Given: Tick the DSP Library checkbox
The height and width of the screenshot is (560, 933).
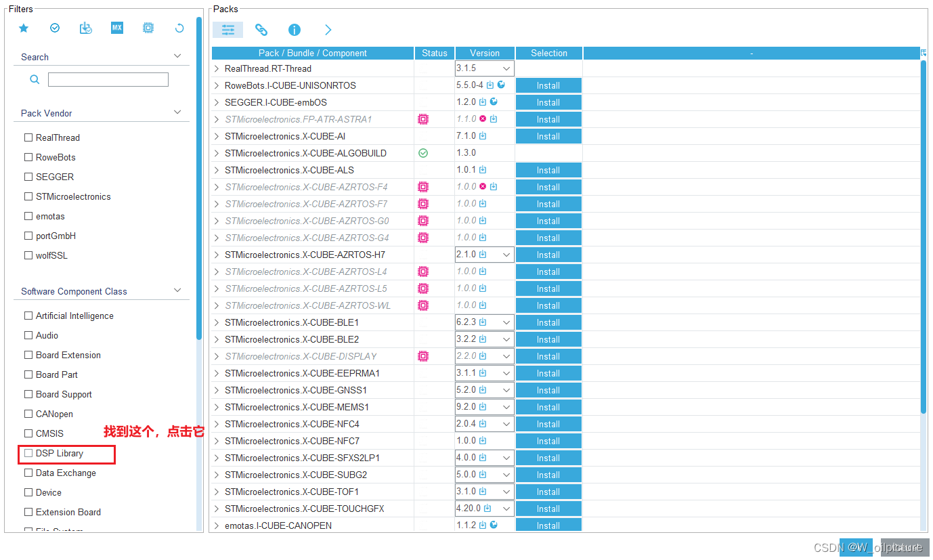Looking at the screenshot, I should tap(28, 453).
